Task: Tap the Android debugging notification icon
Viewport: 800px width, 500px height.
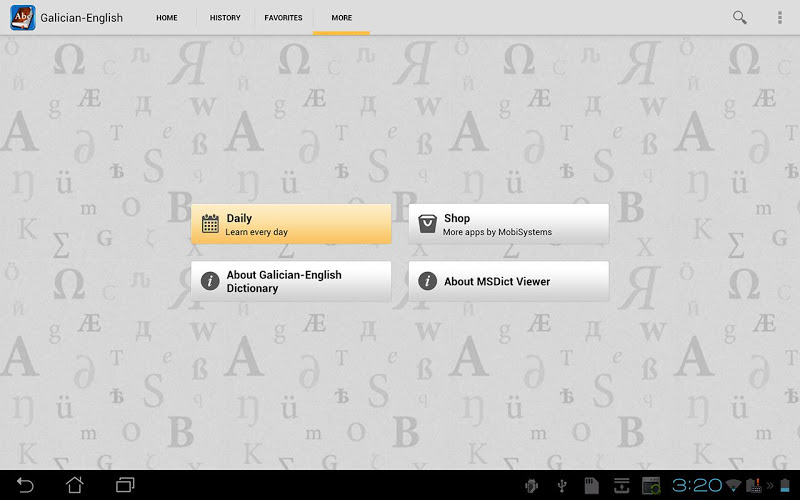Action: pos(532,486)
